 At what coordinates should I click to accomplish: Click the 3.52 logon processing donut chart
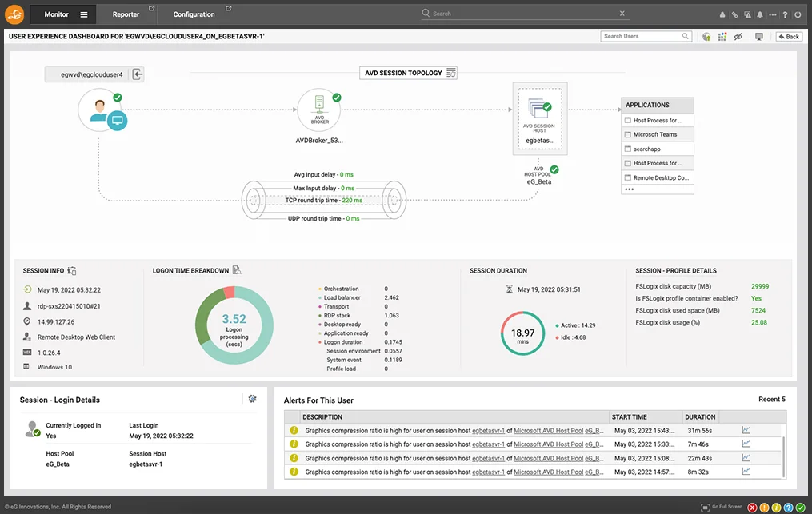(x=234, y=325)
